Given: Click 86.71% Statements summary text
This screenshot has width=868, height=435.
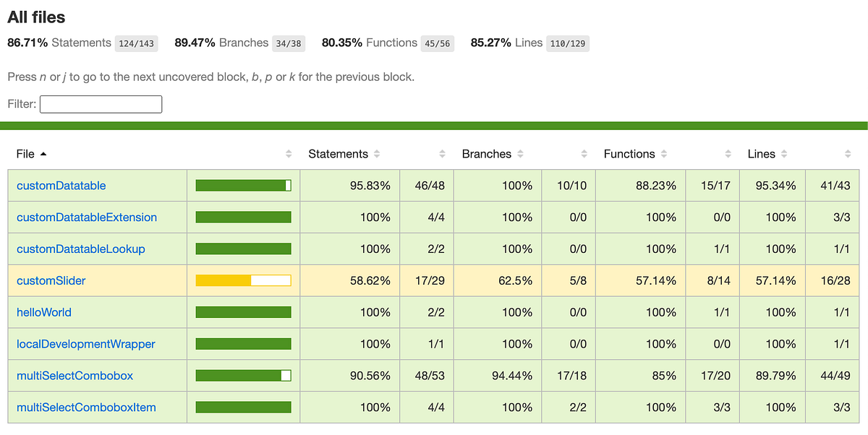Looking at the screenshot, I should point(59,43).
